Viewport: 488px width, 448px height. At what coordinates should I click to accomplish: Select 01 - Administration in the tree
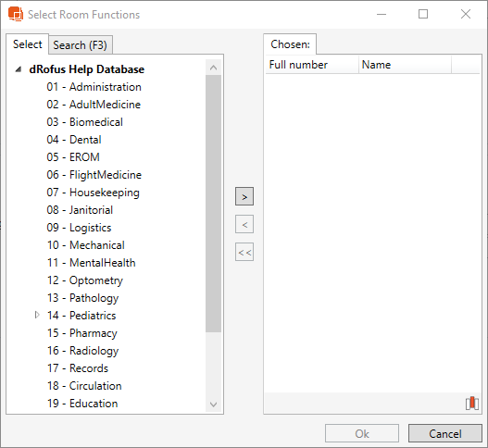[94, 87]
